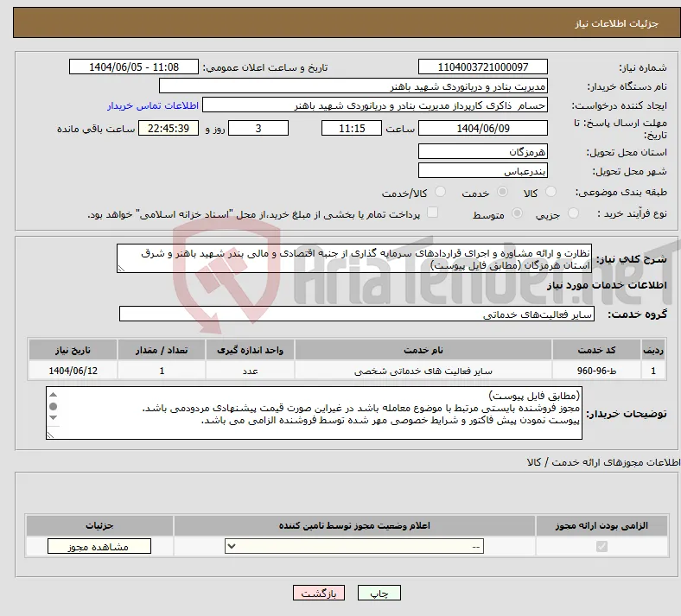Screen dimensions: 681x616
Task: Click the unit cell عدد
Action: 250,371
